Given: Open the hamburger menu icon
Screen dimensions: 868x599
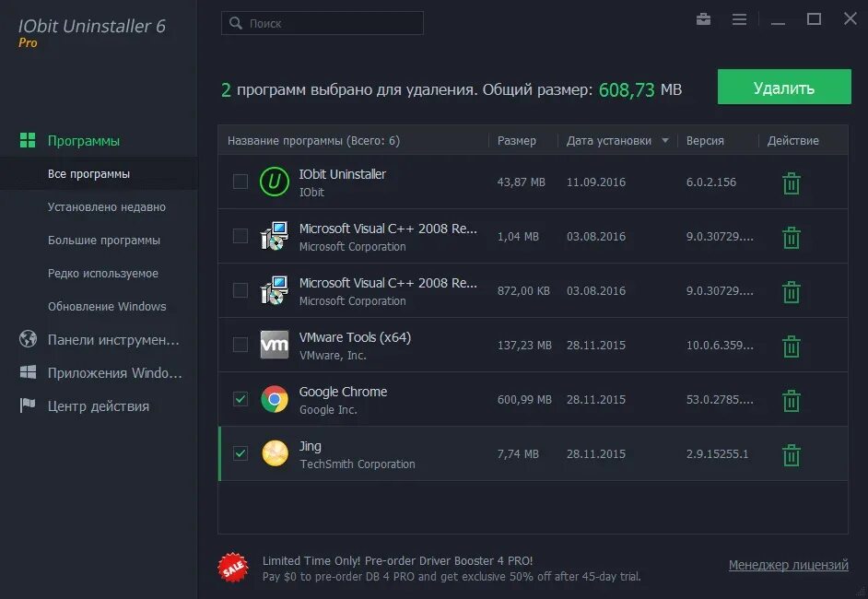Looking at the screenshot, I should coord(739,19).
